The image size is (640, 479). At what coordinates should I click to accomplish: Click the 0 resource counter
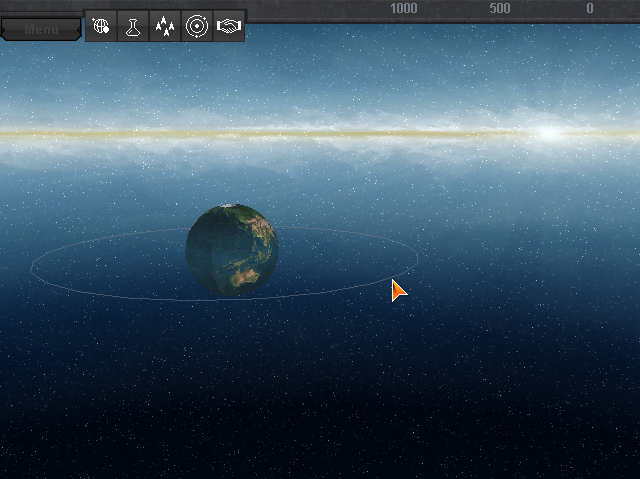click(x=589, y=9)
